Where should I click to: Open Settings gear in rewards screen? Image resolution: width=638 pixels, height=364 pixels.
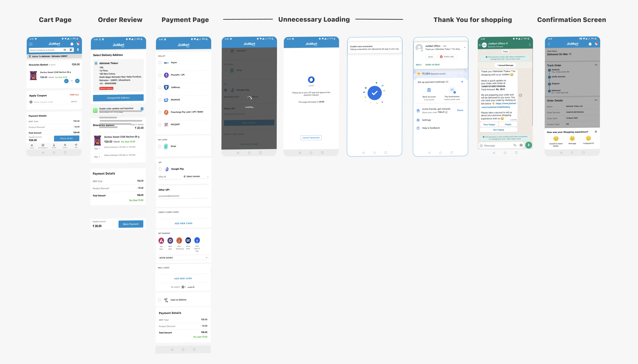[x=418, y=120]
